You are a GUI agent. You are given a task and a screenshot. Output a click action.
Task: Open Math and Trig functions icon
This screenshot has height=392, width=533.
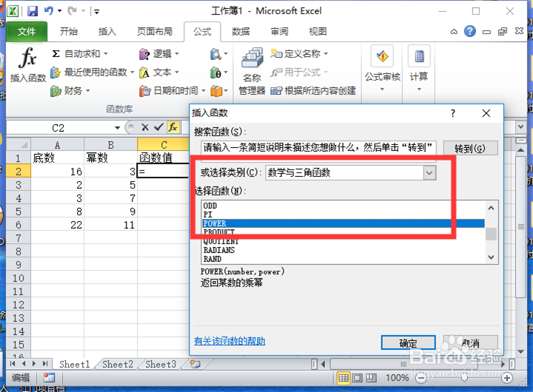(218, 72)
